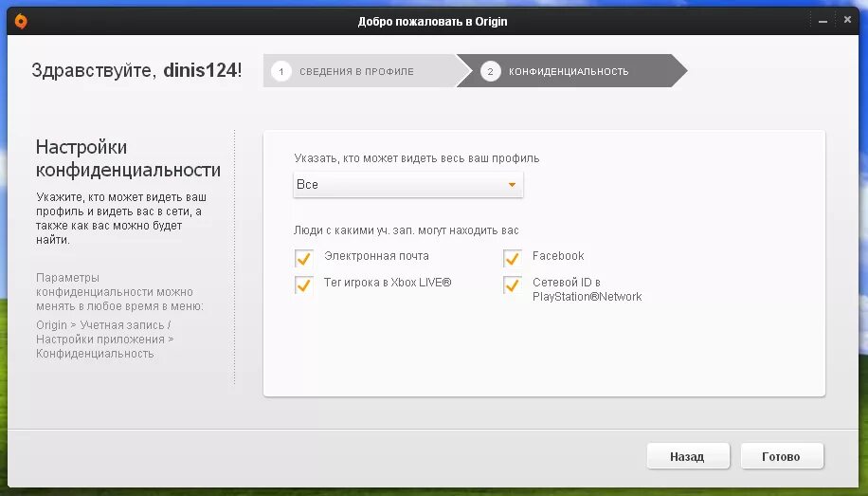
Task: Uncheck the Электронная почта checkbox
Action: pyautogui.click(x=303, y=258)
